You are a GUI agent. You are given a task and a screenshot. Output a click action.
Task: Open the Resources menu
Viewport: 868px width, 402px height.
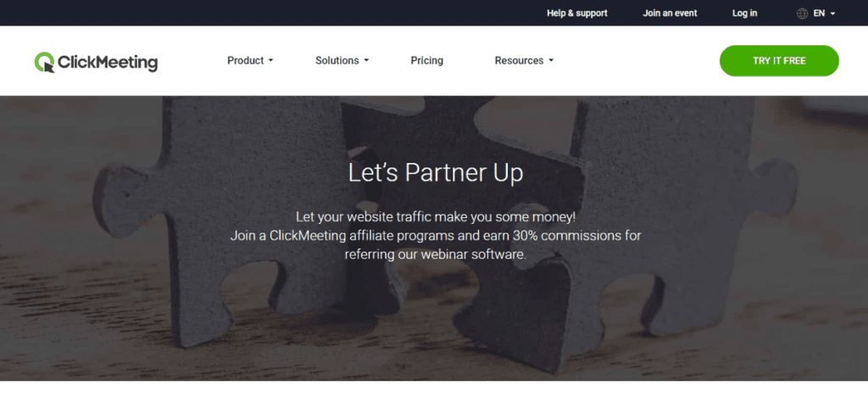(519, 60)
